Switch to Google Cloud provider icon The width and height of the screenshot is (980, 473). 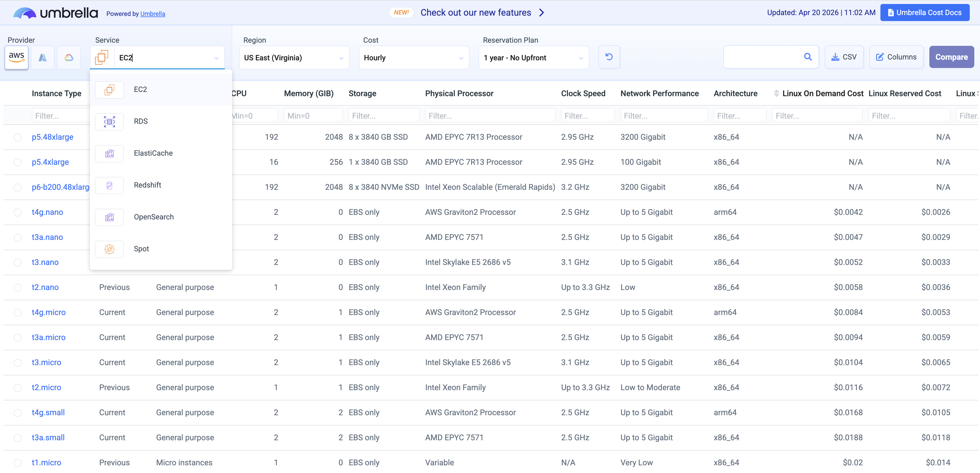click(x=69, y=57)
